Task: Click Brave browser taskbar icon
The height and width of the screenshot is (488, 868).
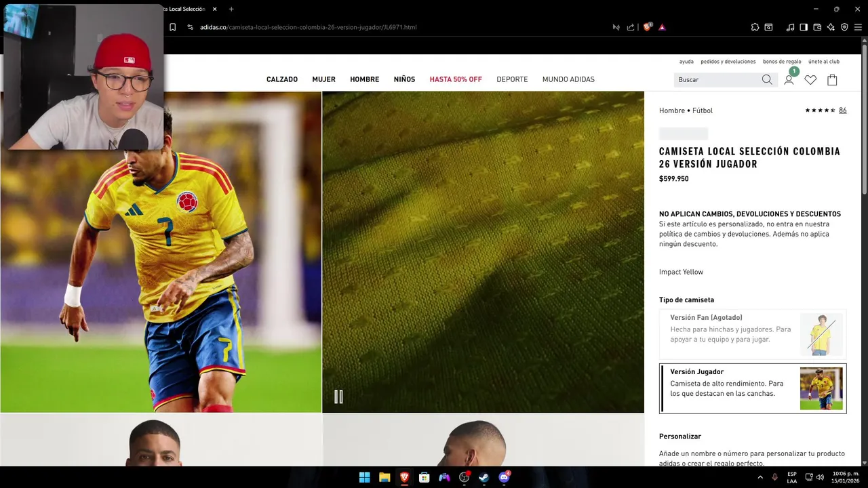Action: click(404, 477)
